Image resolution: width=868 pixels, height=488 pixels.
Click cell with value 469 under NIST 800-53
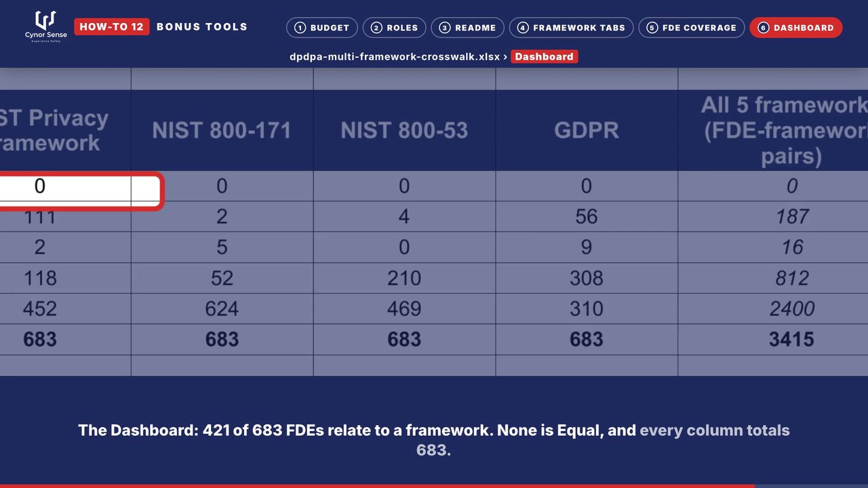click(404, 308)
